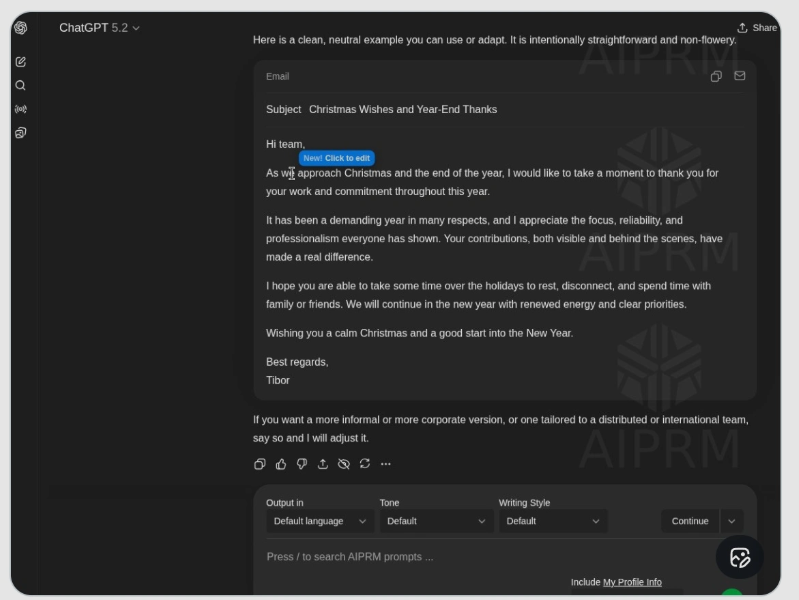
Task: Open the image library icon in the sidebar
Action: tap(20, 133)
